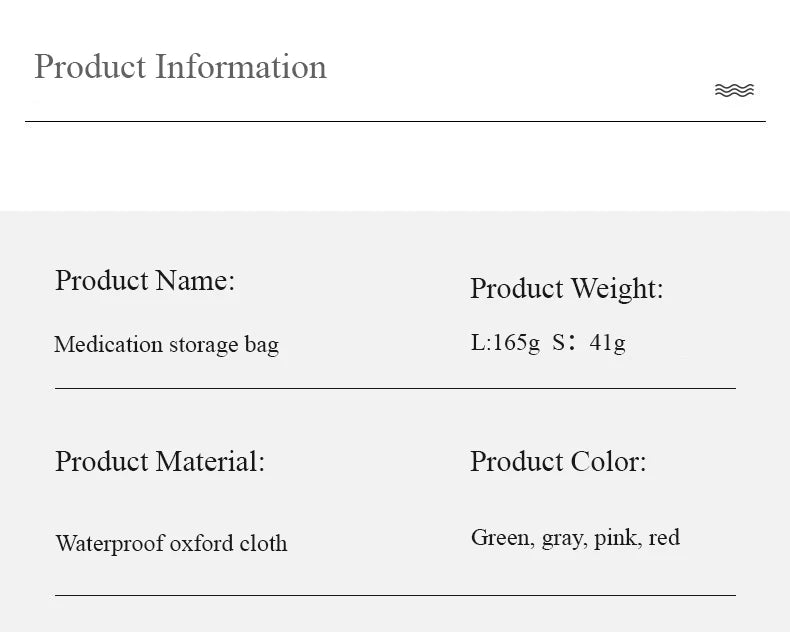
Task: Click the S: 41g weight value
Action: tap(589, 343)
